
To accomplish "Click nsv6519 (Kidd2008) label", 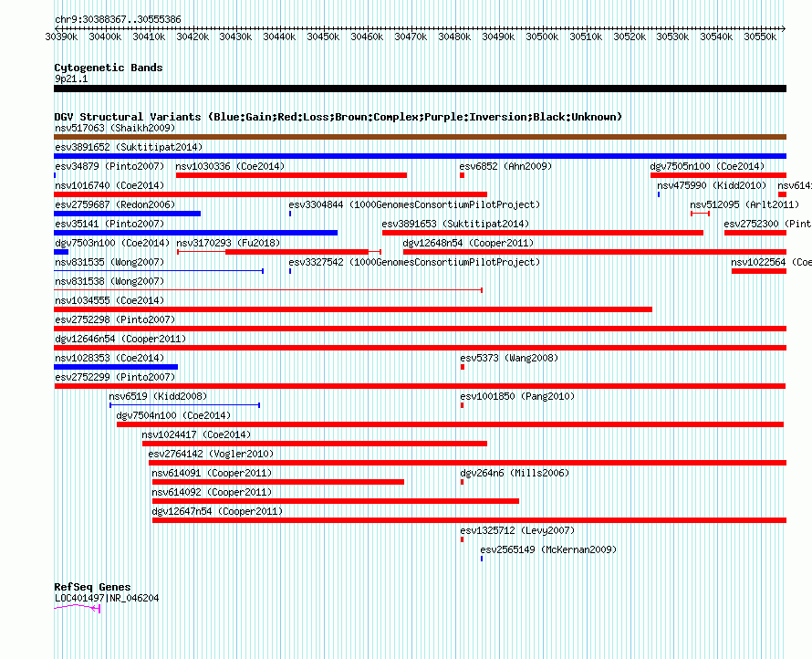I will (x=158, y=396).
